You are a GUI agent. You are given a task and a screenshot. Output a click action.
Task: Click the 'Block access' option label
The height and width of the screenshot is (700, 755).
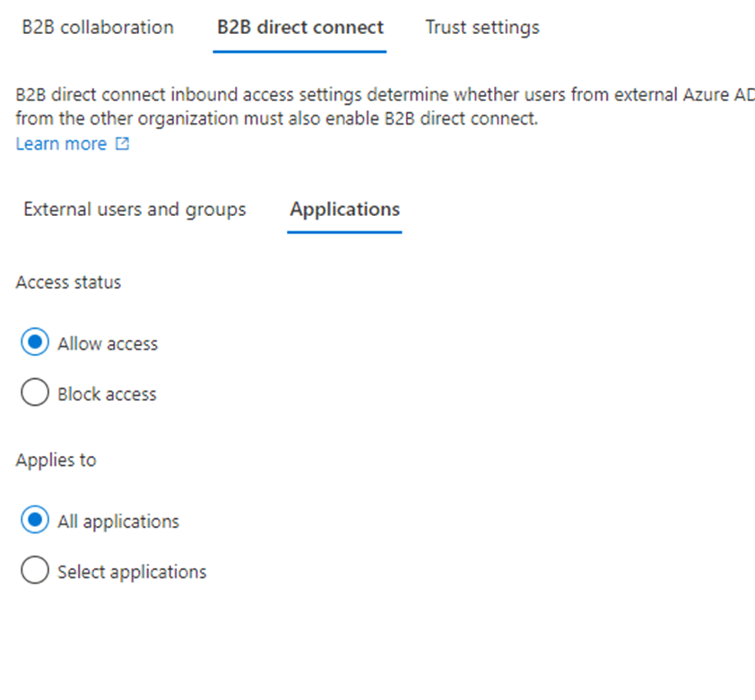[107, 394]
